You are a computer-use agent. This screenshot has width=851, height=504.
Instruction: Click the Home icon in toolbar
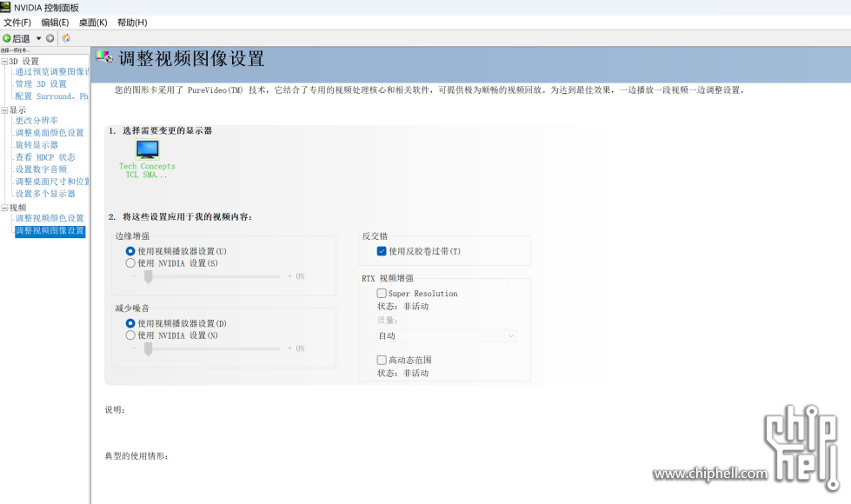[x=66, y=38]
